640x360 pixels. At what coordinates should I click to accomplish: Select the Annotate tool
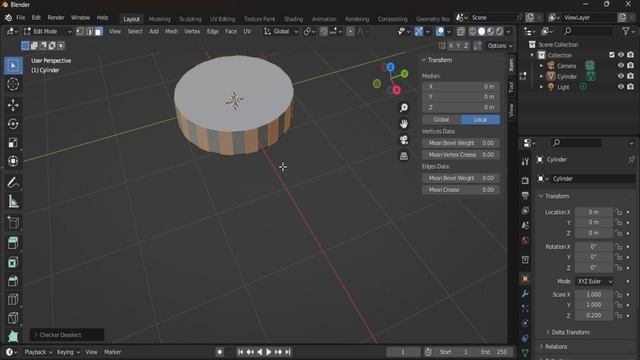point(13,182)
